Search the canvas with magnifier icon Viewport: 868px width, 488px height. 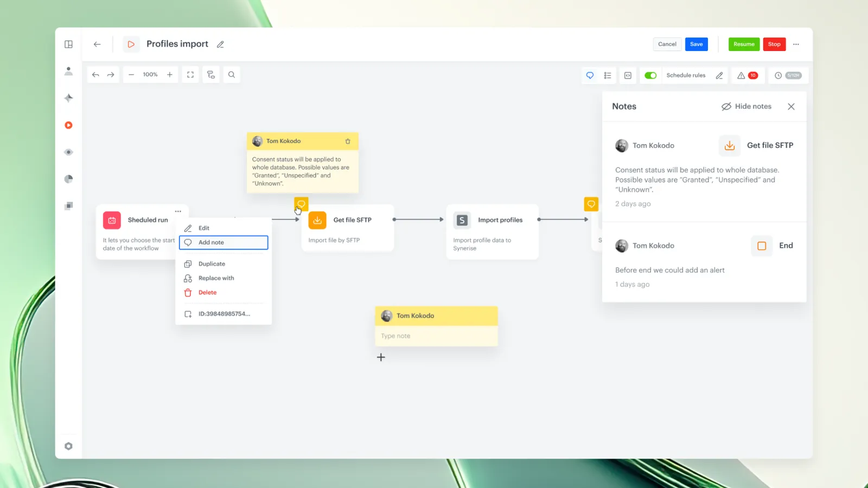point(232,75)
